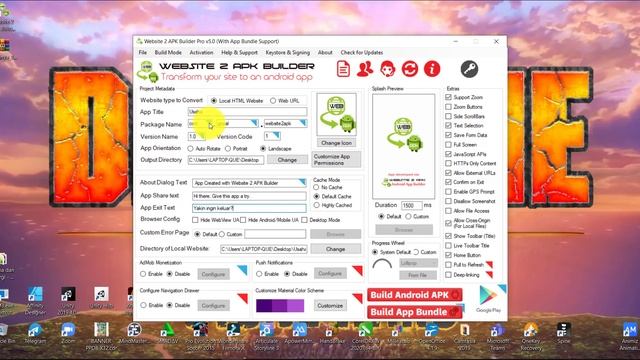Open Articulate Storyline 3 desktop shortcut

click(x=266, y=337)
